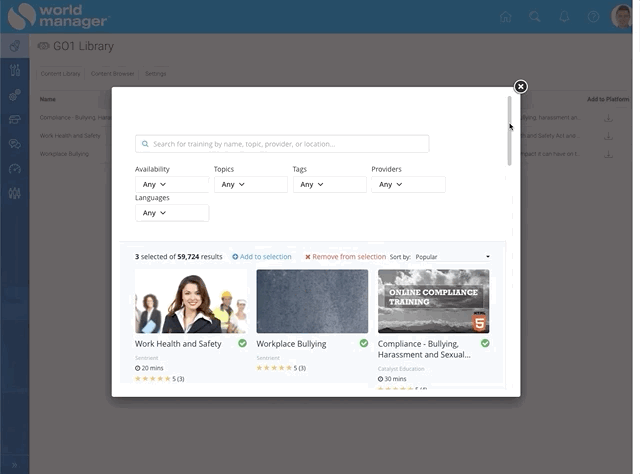Click the World Manager logo
The height and width of the screenshot is (474, 640).
click(58, 16)
